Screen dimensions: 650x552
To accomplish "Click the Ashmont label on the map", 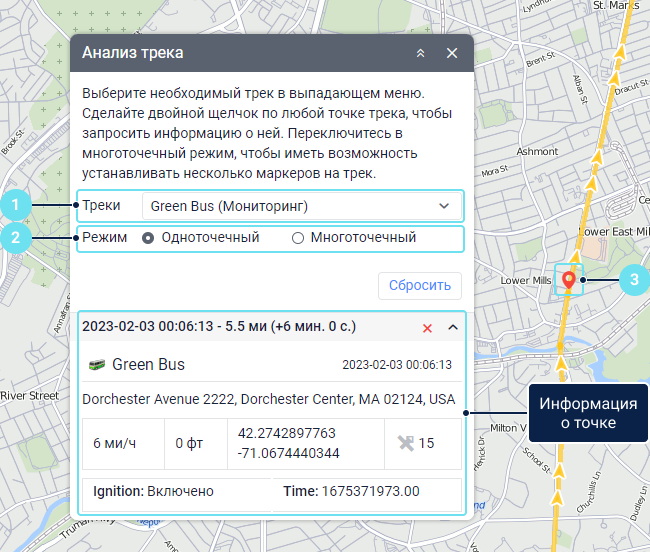I will point(537,152).
